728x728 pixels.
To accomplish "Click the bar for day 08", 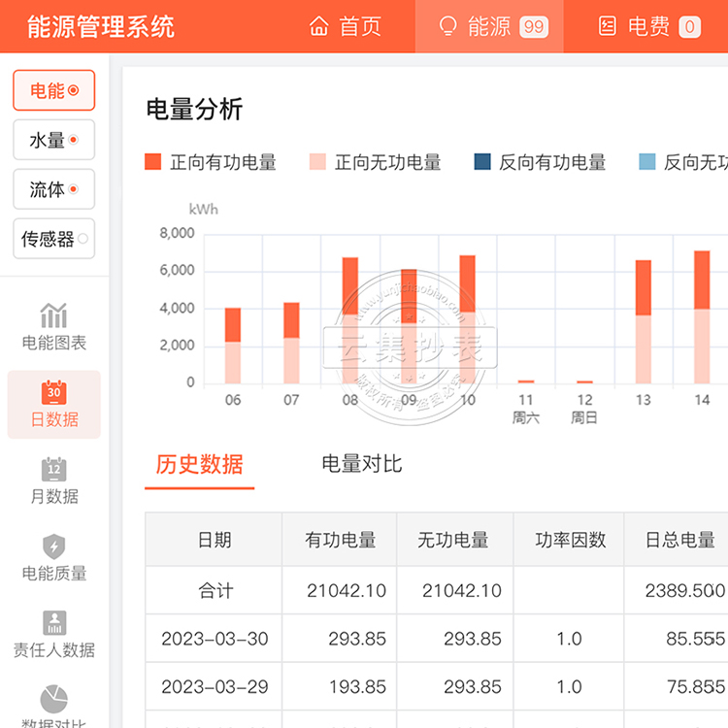I will [350, 320].
